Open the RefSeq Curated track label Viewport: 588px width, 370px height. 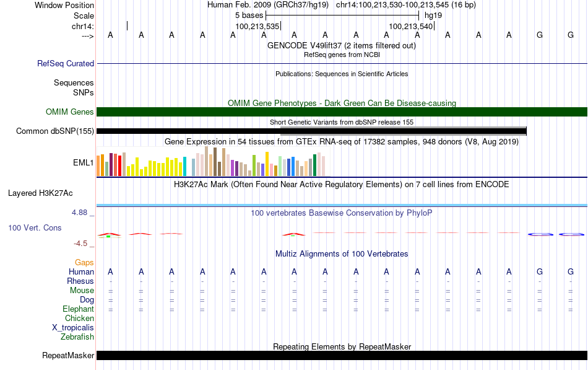point(65,63)
